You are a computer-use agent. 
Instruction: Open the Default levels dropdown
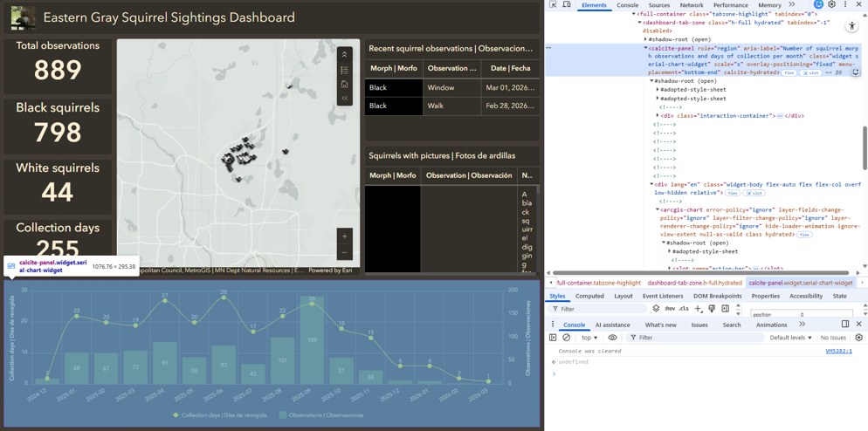click(790, 338)
